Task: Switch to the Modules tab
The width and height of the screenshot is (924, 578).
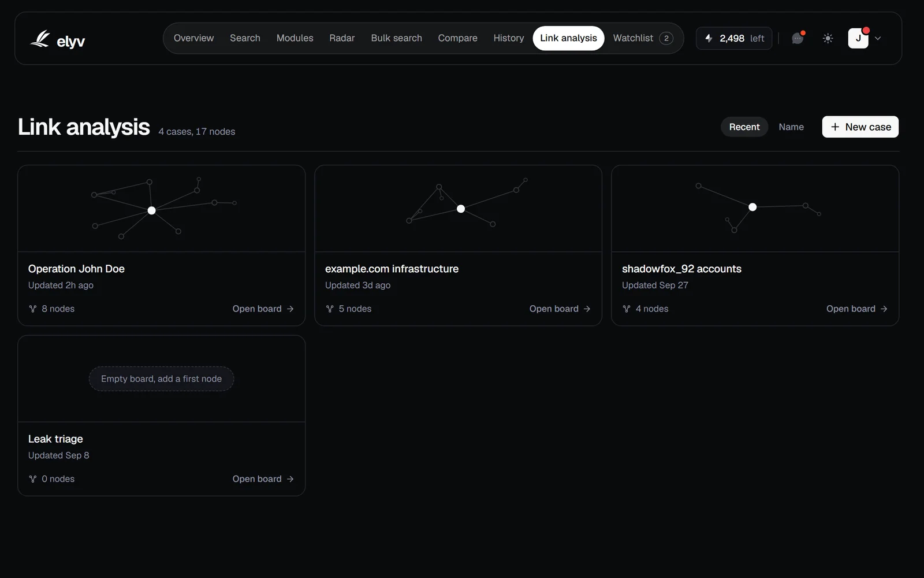Action: coord(295,38)
